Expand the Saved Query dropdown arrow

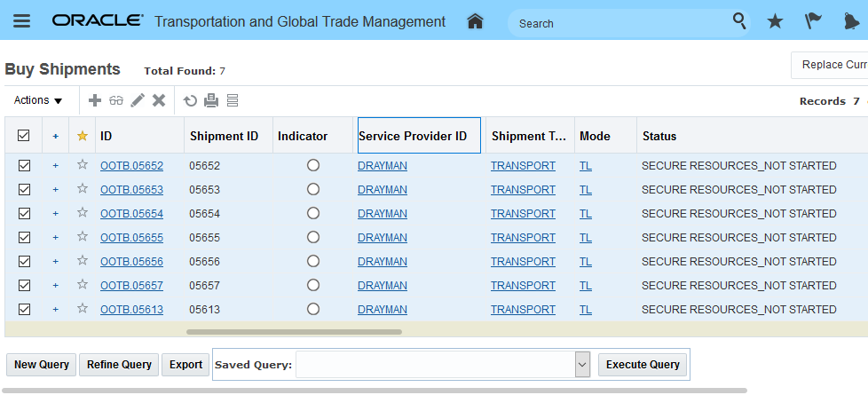pyautogui.click(x=582, y=364)
